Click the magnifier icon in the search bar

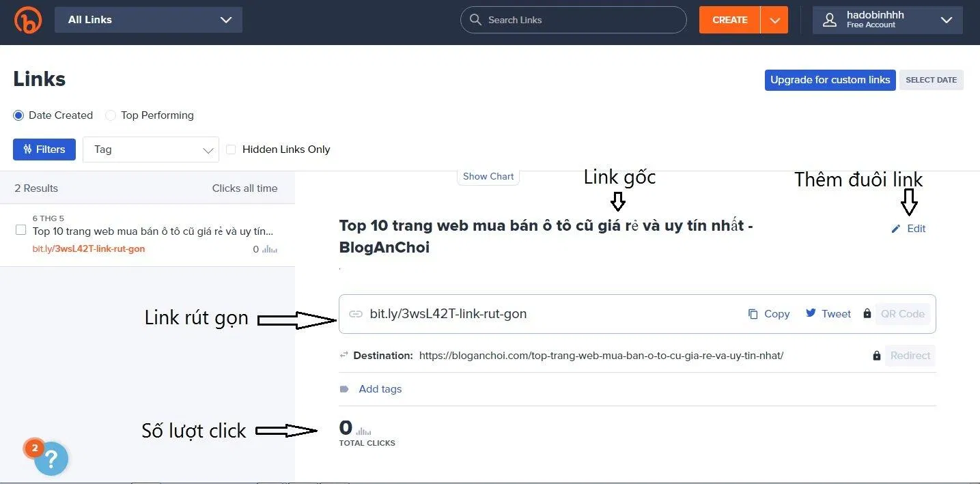[475, 20]
